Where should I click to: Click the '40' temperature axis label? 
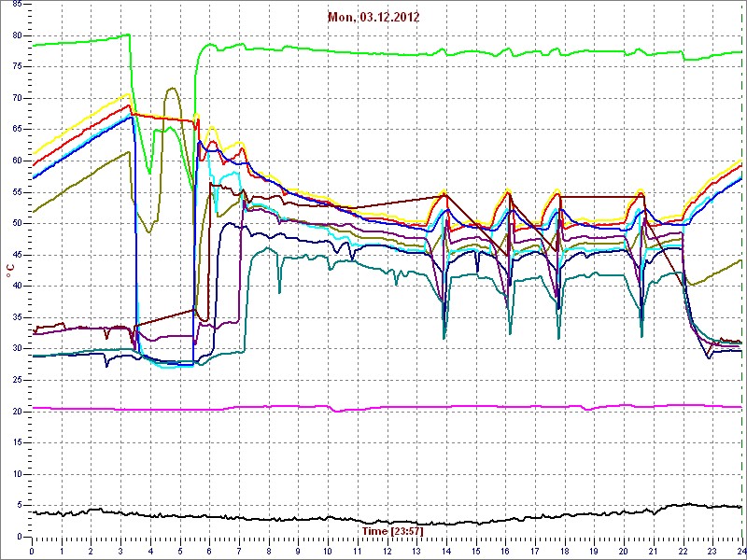tap(16, 287)
